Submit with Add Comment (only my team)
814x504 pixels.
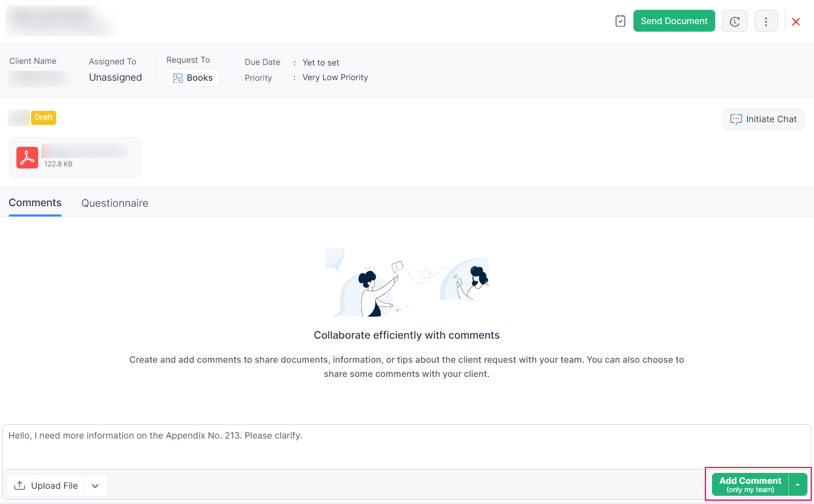[750, 484]
